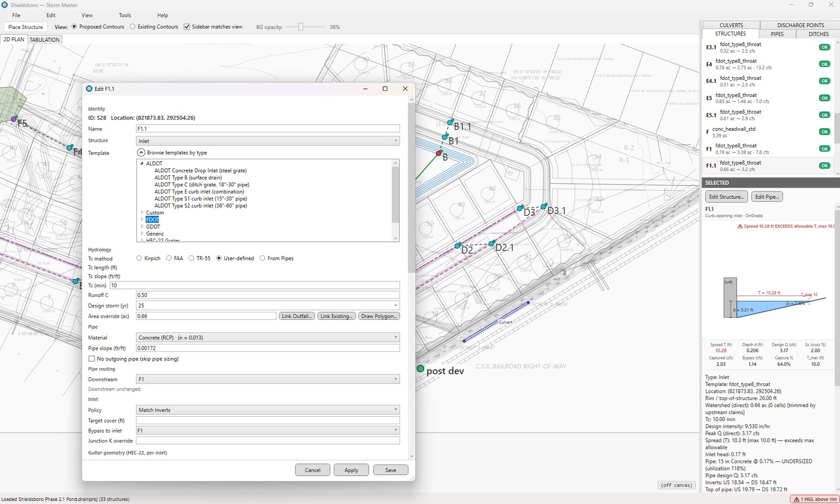Click the Draw Polygon button
Image resolution: width=840 pixels, height=504 pixels.
379,316
